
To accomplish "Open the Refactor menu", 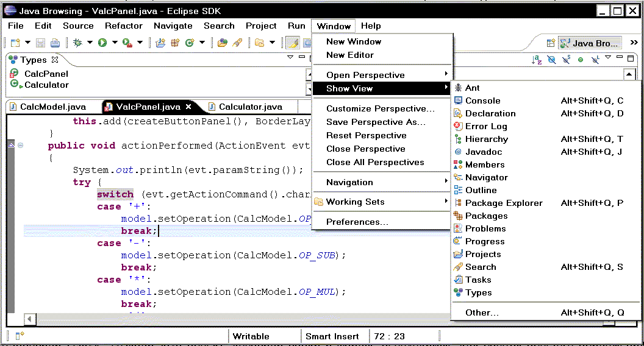I will (x=124, y=26).
